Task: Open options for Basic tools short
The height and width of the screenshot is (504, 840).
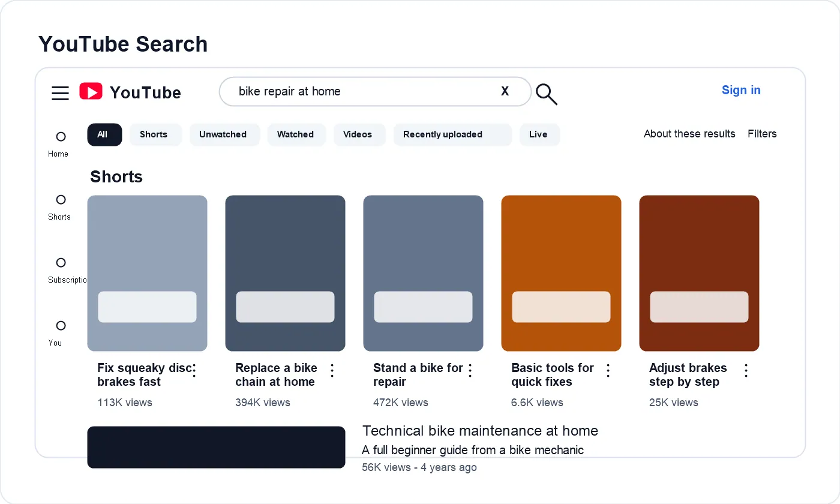Action: pos(608,371)
